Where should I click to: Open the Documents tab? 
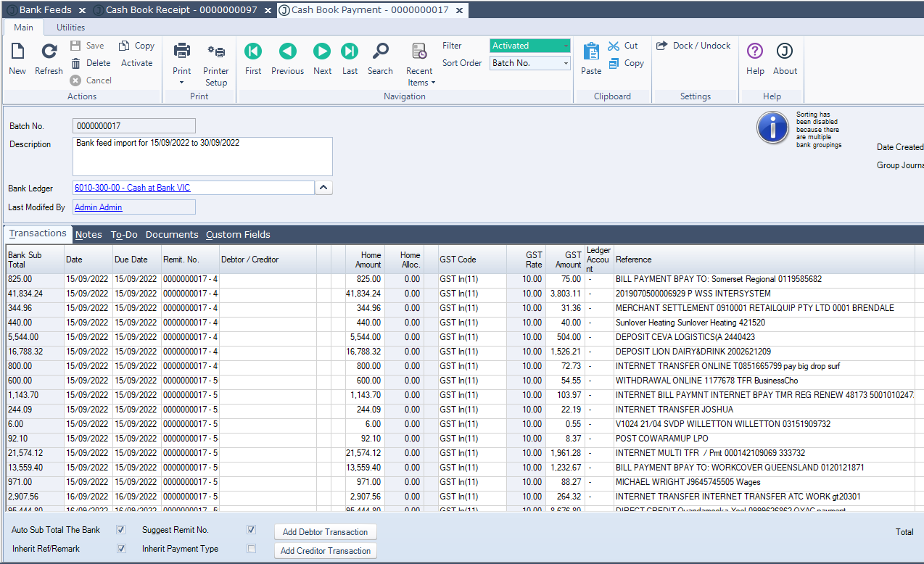tap(172, 234)
